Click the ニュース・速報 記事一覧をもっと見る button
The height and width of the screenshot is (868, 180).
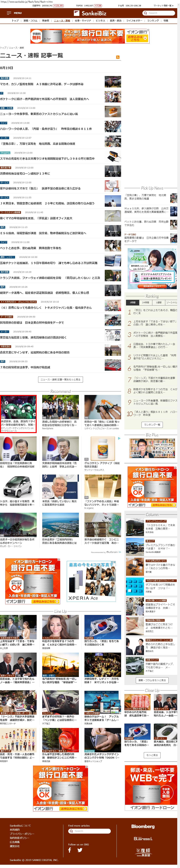[61, 379]
